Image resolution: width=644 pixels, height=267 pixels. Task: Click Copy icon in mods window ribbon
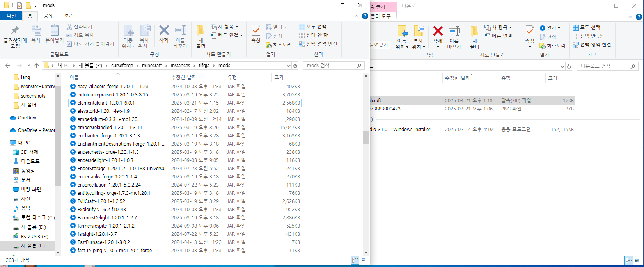coord(36,34)
